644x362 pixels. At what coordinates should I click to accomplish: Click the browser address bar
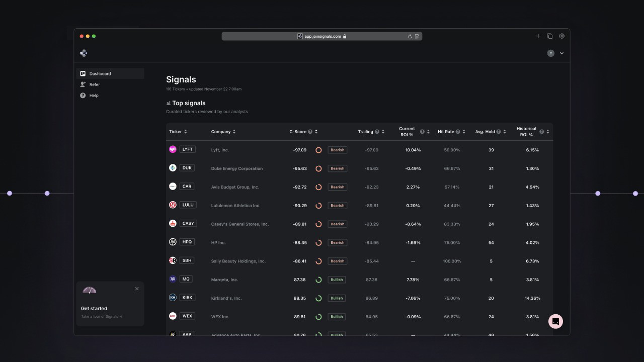[x=322, y=36]
